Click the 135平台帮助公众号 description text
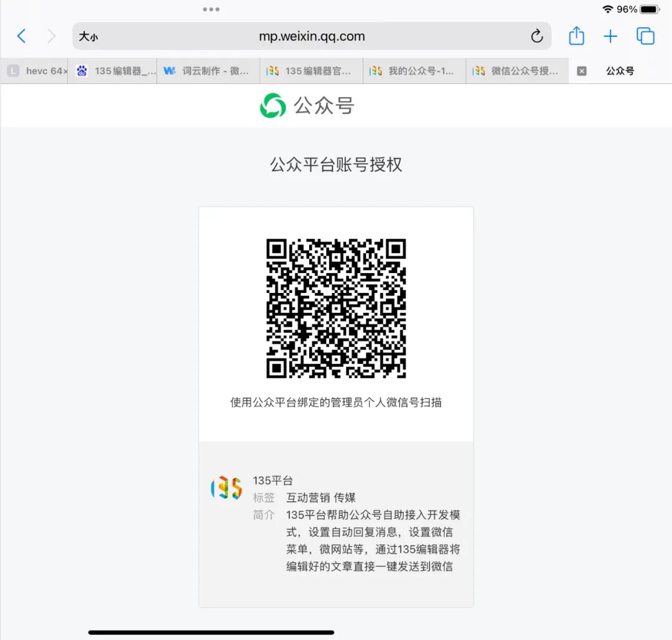Image resolution: width=672 pixels, height=640 pixels. [x=373, y=540]
